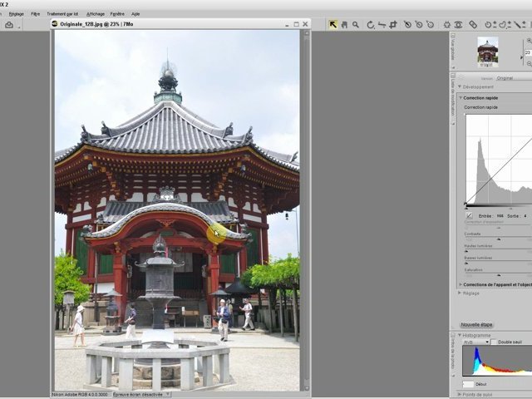Adjust the Contraste slider
Viewport: 532px width, 399px height.
(x=497, y=239)
